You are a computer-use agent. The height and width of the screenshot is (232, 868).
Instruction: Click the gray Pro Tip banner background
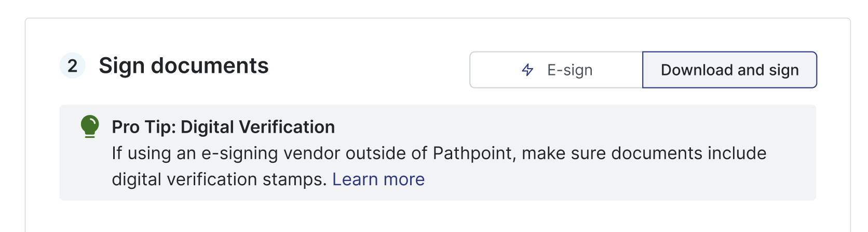pos(623,182)
